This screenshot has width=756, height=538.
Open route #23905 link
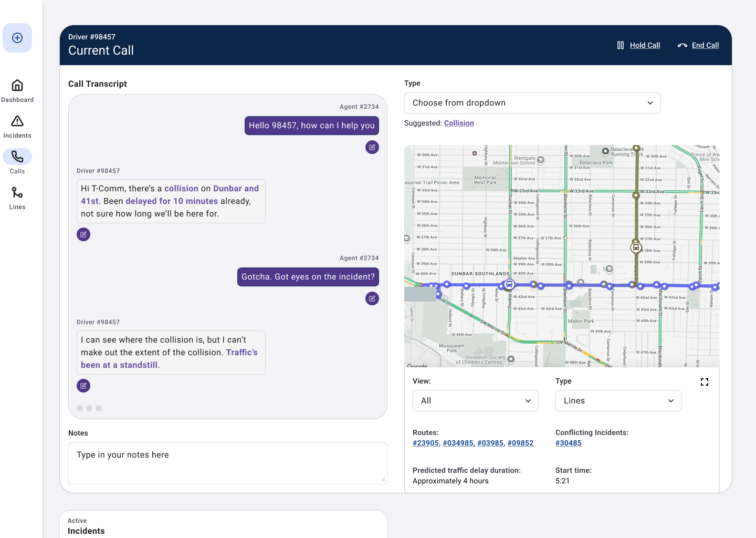[426, 443]
